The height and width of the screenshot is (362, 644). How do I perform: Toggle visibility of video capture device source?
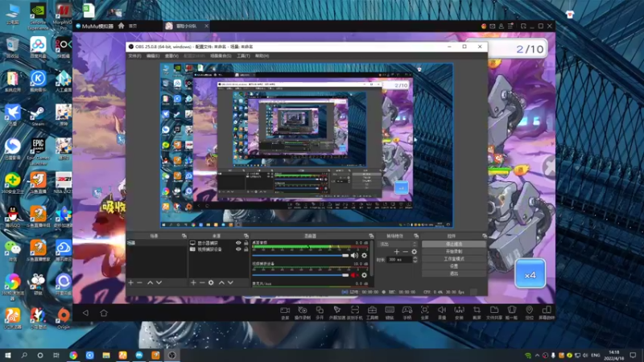coord(238,249)
